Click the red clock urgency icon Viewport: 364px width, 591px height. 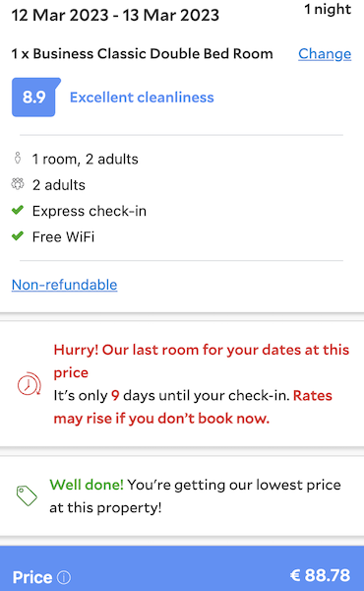coord(29,384)
